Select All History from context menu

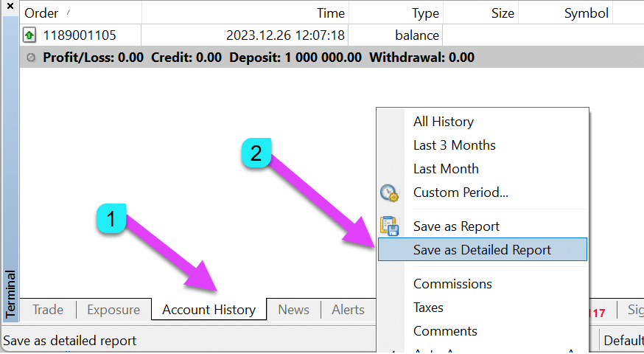click(443, 122)
